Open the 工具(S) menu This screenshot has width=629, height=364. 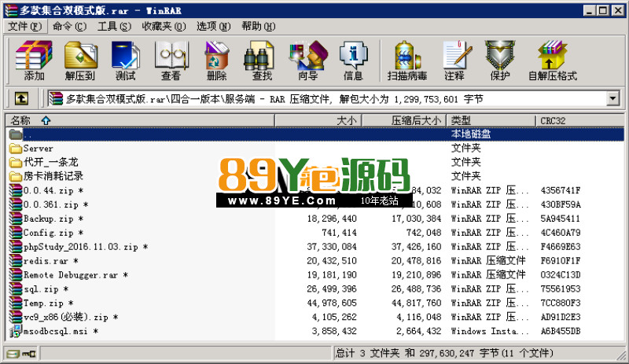114,27
